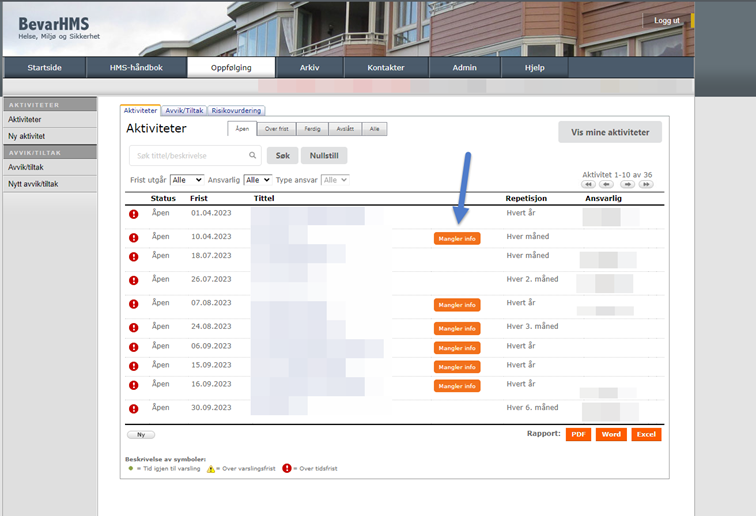
Task: Click the overdue icon for 30.09.2023 activity
Action: 133,408
